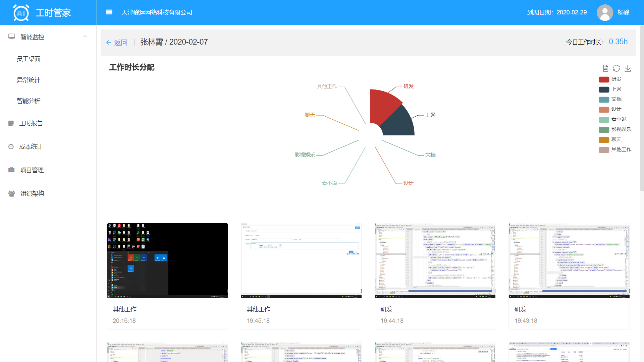Click the user avatar icon

point(605,12)
